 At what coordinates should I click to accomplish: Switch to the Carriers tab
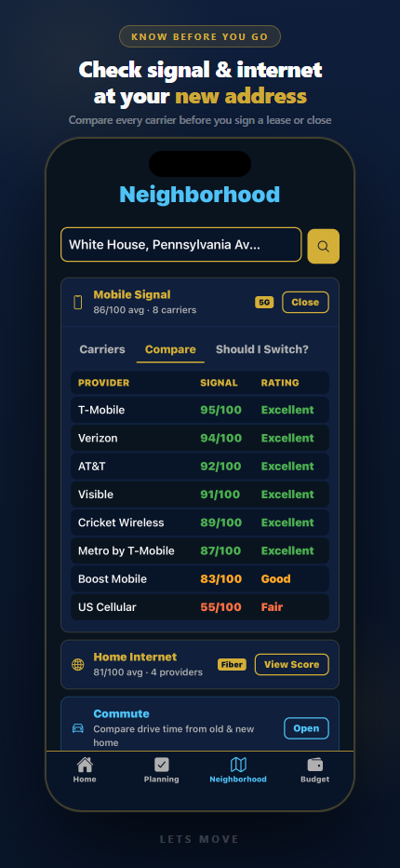point(102,349)
